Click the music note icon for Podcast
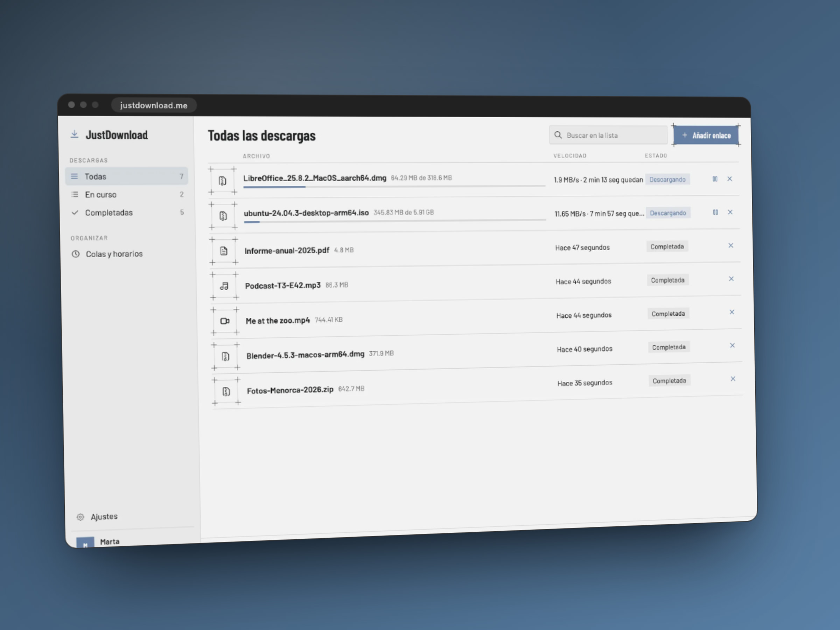The height and width of the screenshot is (630, 840). tap(224, 286)
